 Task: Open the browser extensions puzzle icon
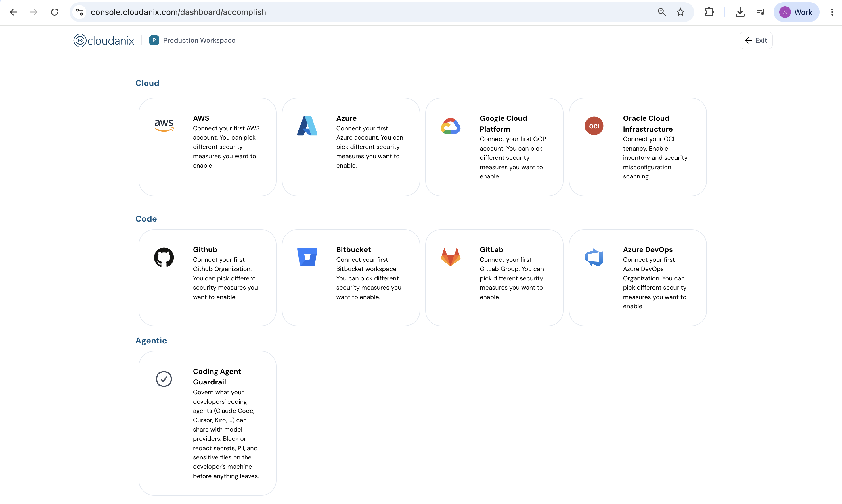pyautogui.click(x=709, y=12)
